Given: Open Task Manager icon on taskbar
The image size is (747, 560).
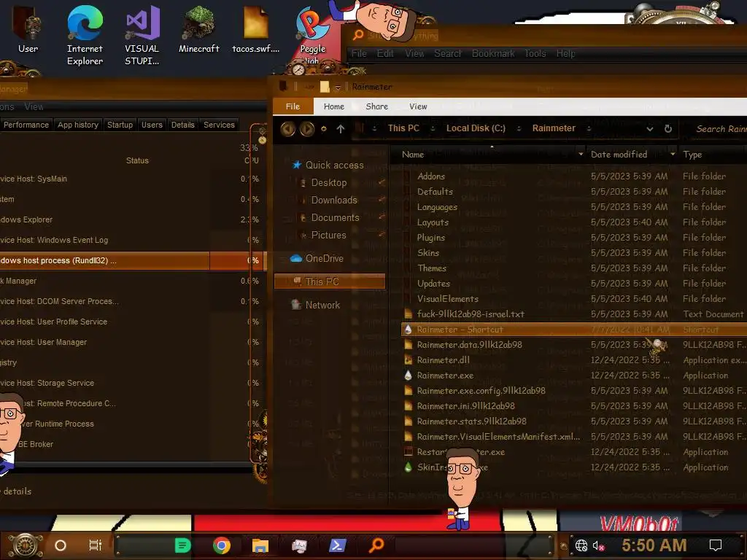Looking at the screenshot, I should 299,545.
